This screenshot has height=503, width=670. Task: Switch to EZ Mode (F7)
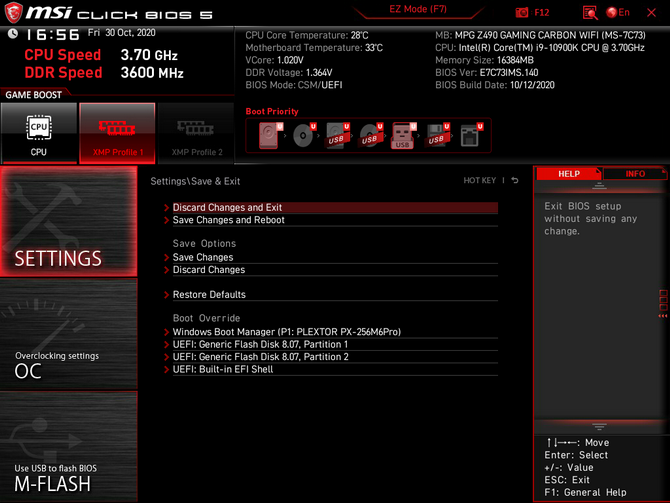(x=418, y=9)
